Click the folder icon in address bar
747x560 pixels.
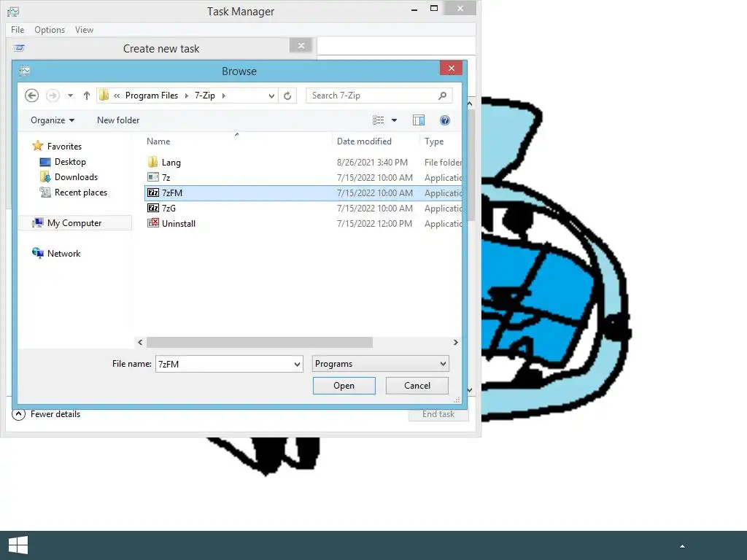point(104,96)
